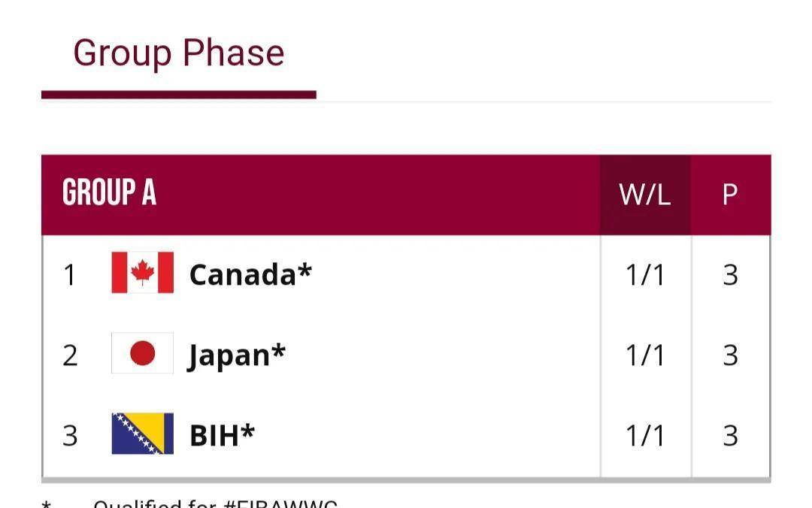Open the Canada team link
The width and height of the screenshot is (812, 508).
click(x=250, y=274)
